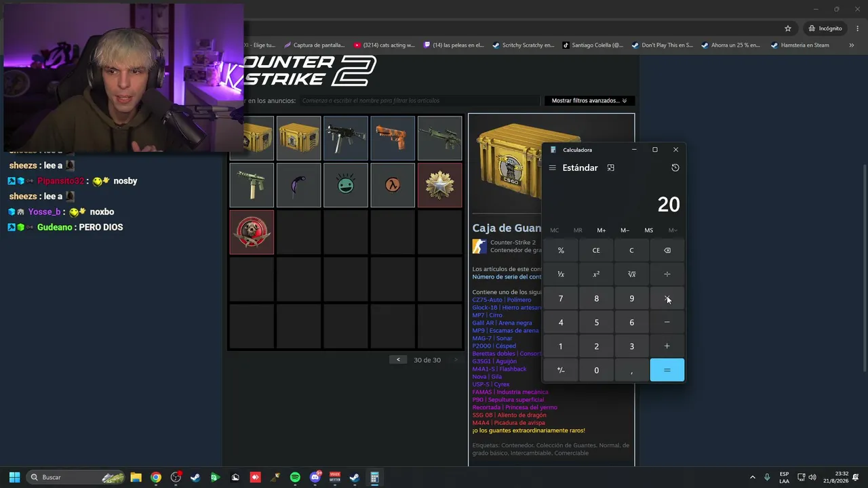Click digit 1 on the Calculator
This screenshot has width=868, height=488.
(561, 346)
